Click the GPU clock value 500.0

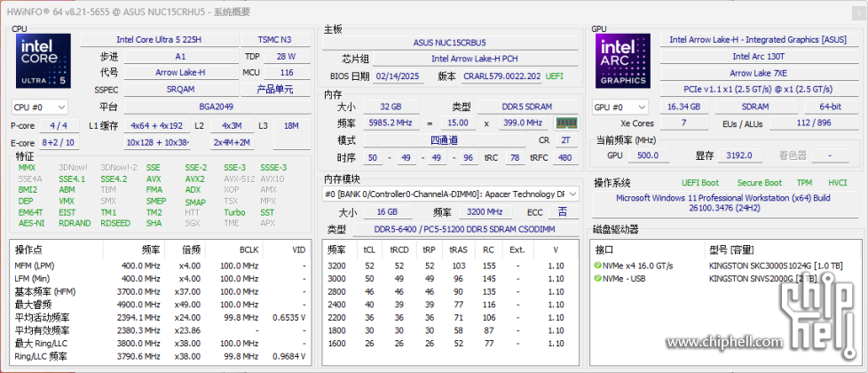[648, 155]
